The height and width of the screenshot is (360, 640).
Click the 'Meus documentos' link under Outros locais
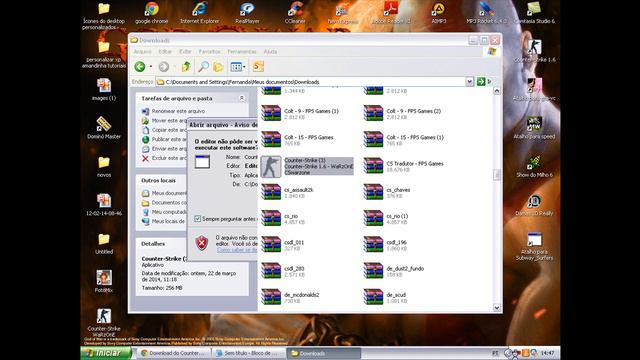coord(164,193)
